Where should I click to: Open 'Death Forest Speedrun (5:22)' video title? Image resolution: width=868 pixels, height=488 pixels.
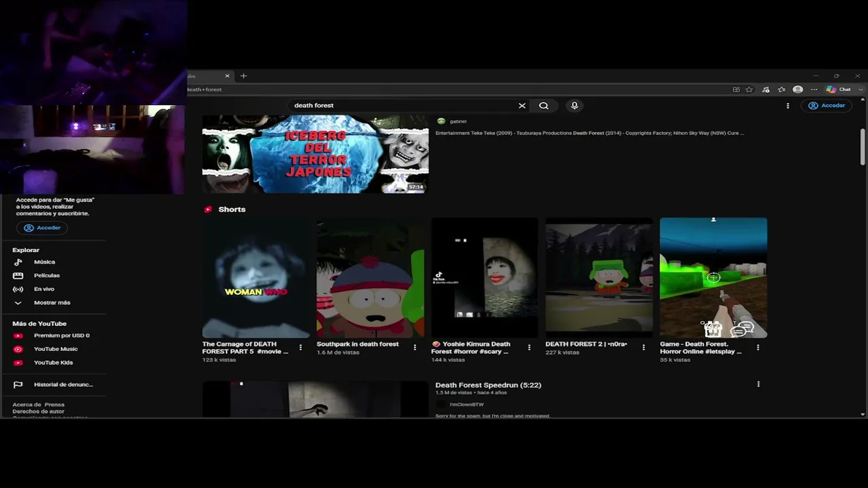tap(488, 385)
